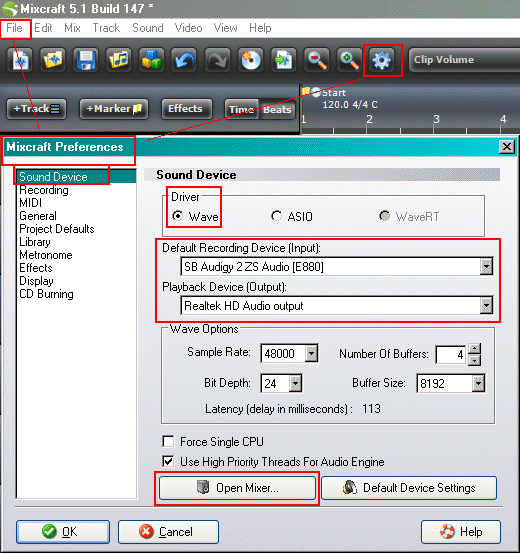This screenshot has width=520, height=553.
Task: Open Preferences with the gear icon
Action: click(x=382, y=60)
